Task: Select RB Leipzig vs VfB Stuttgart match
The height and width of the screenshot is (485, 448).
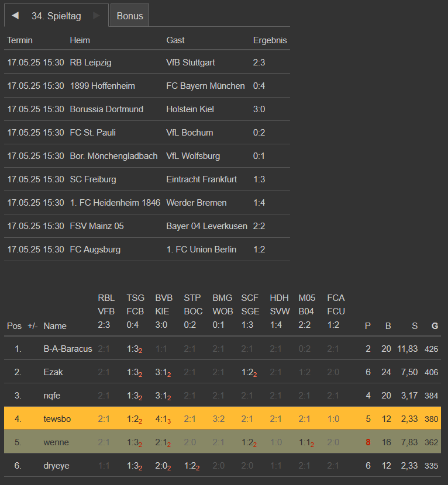Action: point(91,63)
